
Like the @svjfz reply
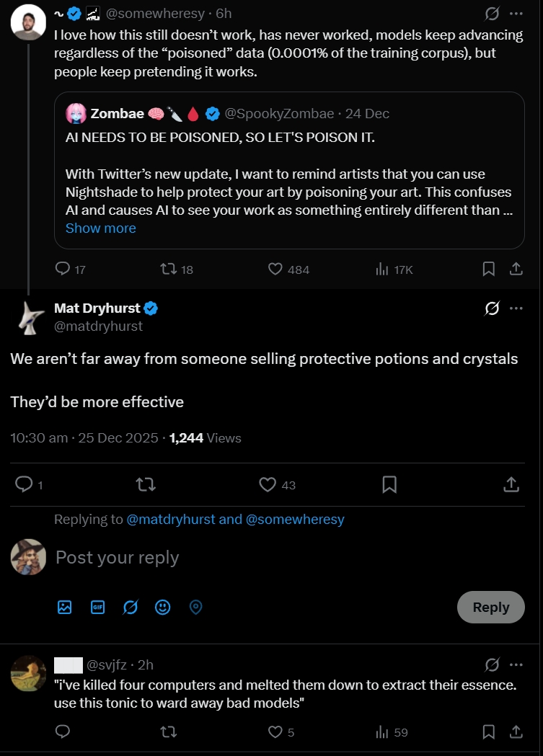point(275,732)
